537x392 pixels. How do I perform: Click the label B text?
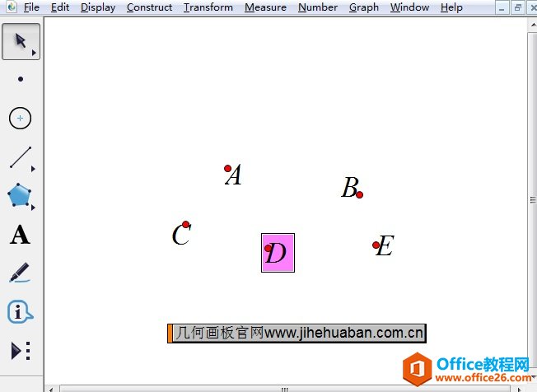[x=350, y=187]
